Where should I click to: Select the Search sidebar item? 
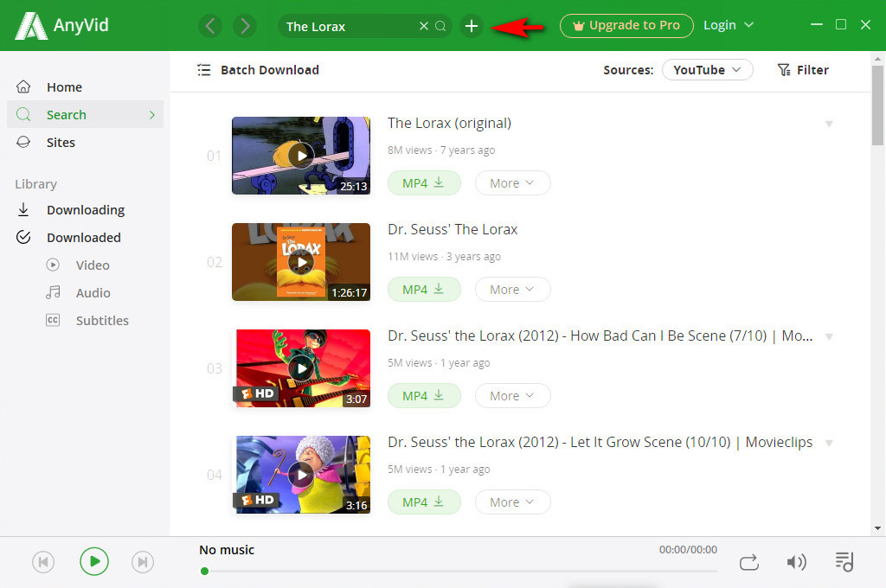(x=86, y=115)
